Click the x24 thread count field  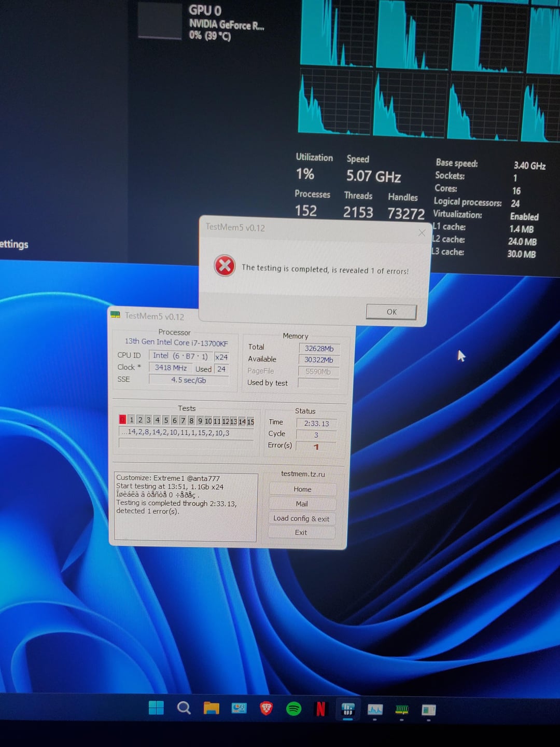(x=221, y=356)
